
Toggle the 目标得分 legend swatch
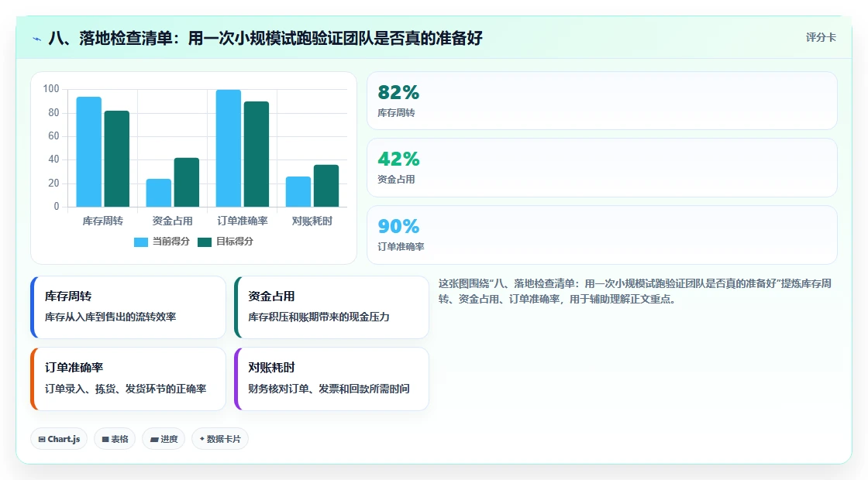205,242
